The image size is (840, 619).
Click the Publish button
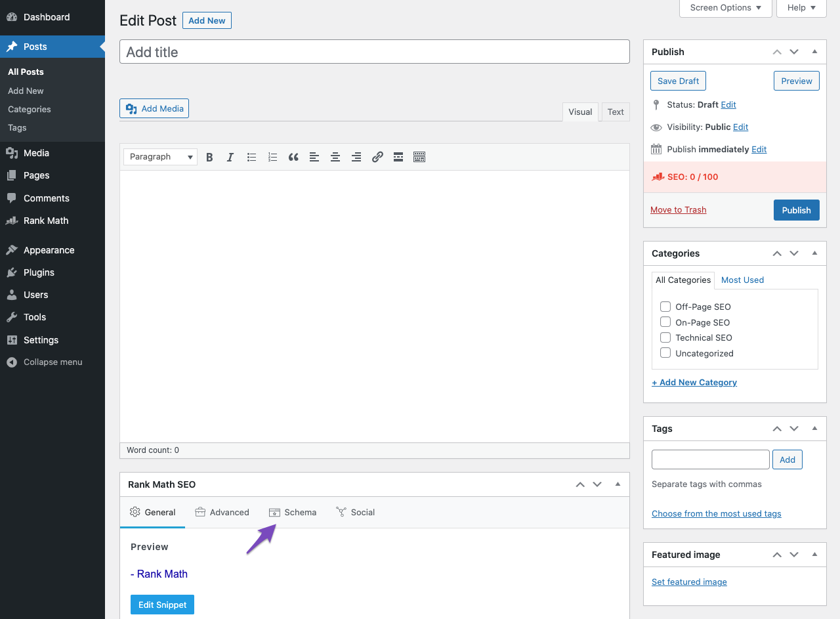797,210
